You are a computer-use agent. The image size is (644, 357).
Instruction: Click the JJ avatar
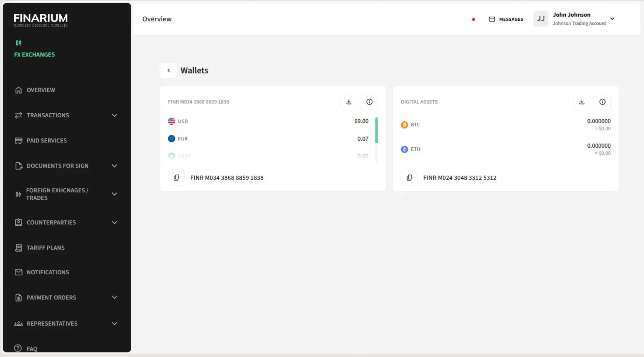(541, 19)
